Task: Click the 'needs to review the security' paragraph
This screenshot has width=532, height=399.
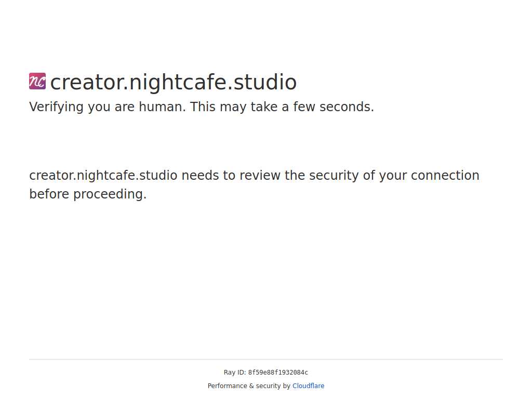Action: coord(254,184)
